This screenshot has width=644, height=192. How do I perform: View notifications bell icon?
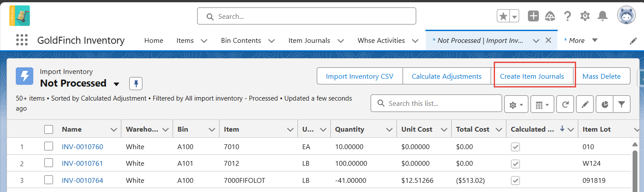(x=603, y=16)
